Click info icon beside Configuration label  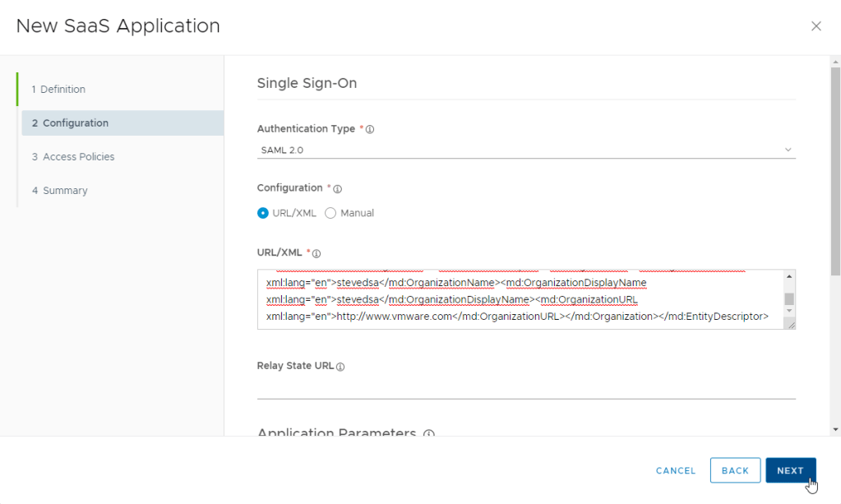click(x=338, y=189)
